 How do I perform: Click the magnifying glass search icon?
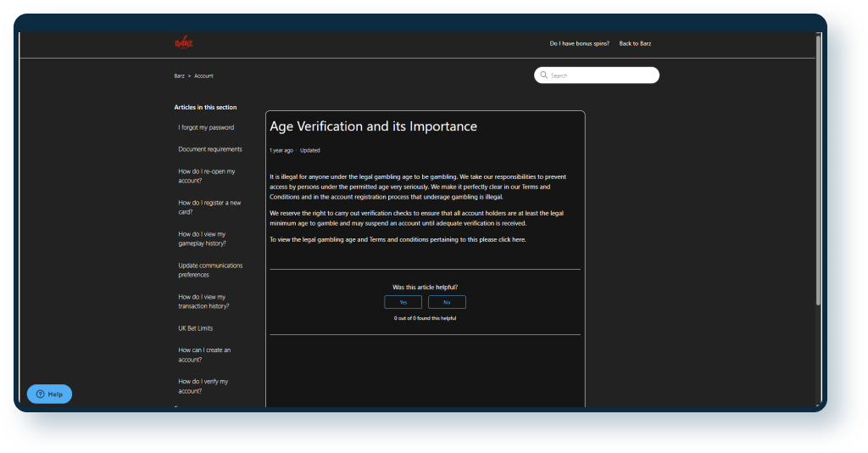click(543, 75)
